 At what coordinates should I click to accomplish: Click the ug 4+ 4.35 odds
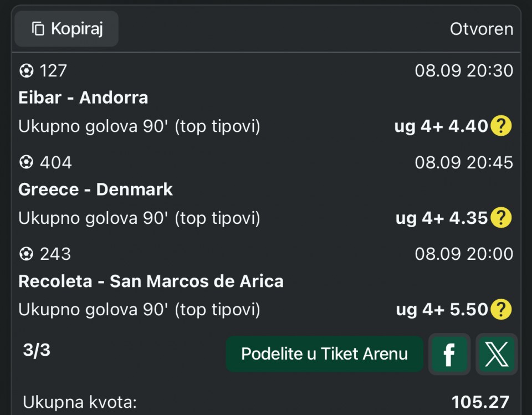442,218
